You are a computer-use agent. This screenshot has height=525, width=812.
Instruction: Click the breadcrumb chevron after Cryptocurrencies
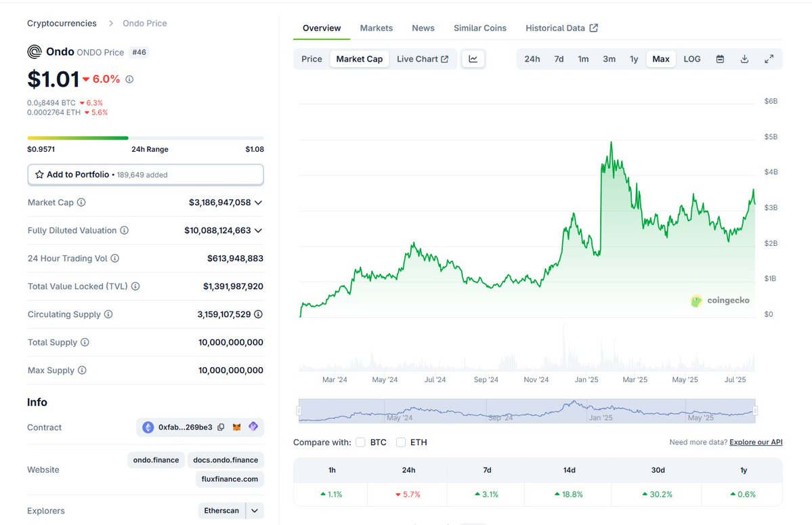(110, 23)
